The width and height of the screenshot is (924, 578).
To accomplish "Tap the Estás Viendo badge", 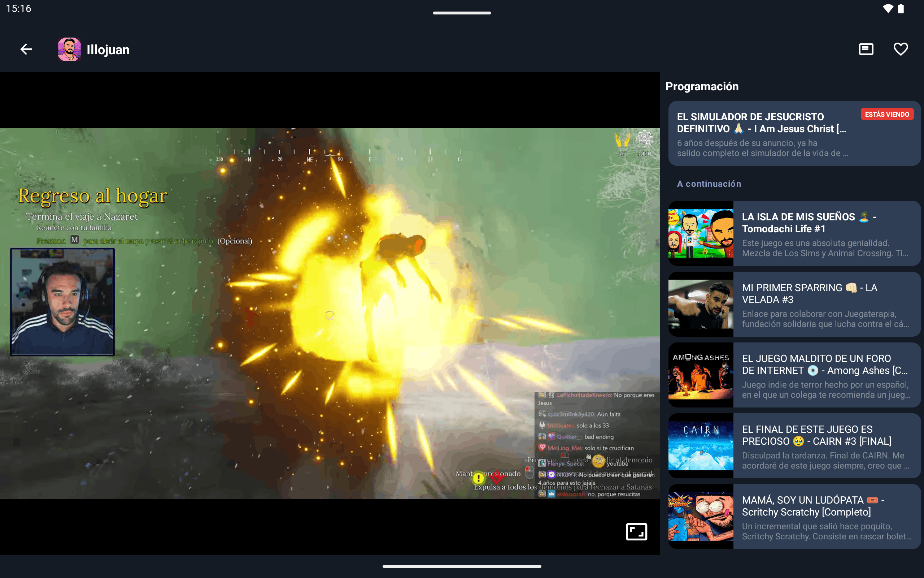I will [887, 114].
